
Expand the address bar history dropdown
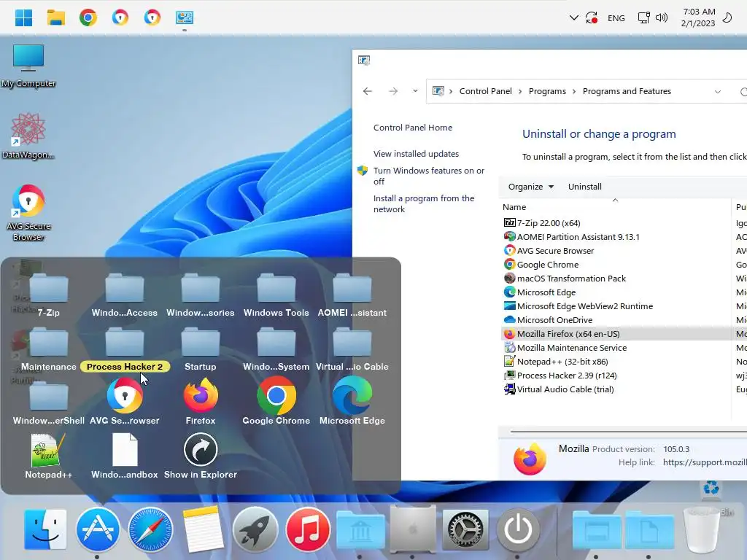coord(718,91)
